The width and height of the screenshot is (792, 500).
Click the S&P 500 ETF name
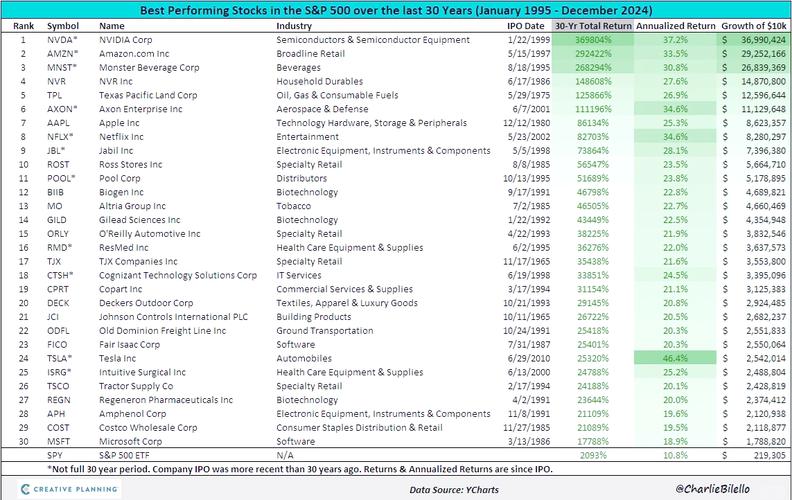124,456
